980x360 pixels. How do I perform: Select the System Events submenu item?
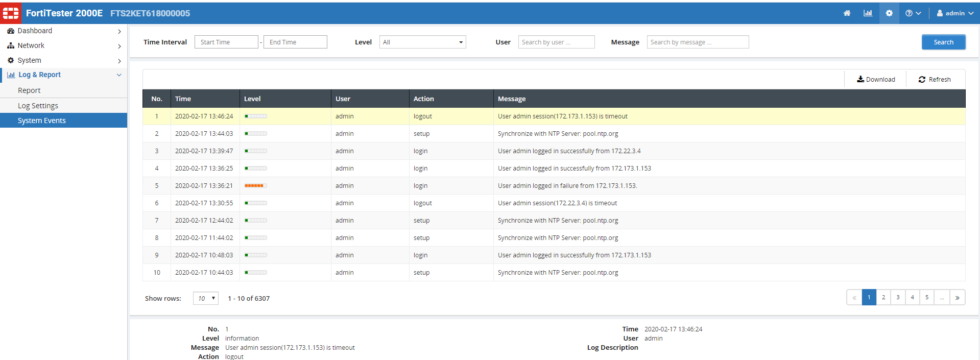(63, 121)
